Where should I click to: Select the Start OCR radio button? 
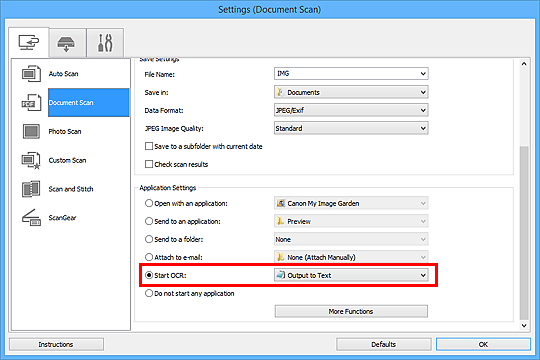tap(149, 275)
